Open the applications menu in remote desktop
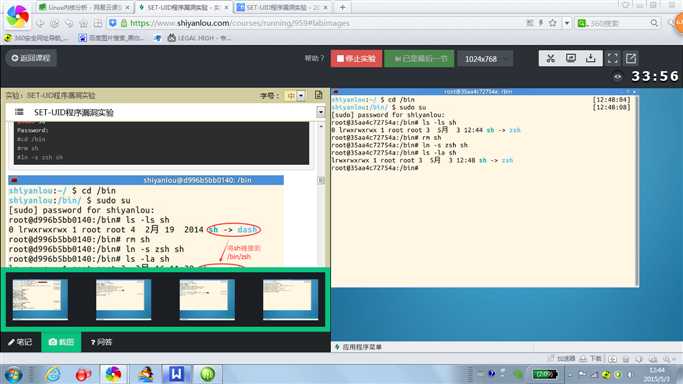 [x=358, y=347]
